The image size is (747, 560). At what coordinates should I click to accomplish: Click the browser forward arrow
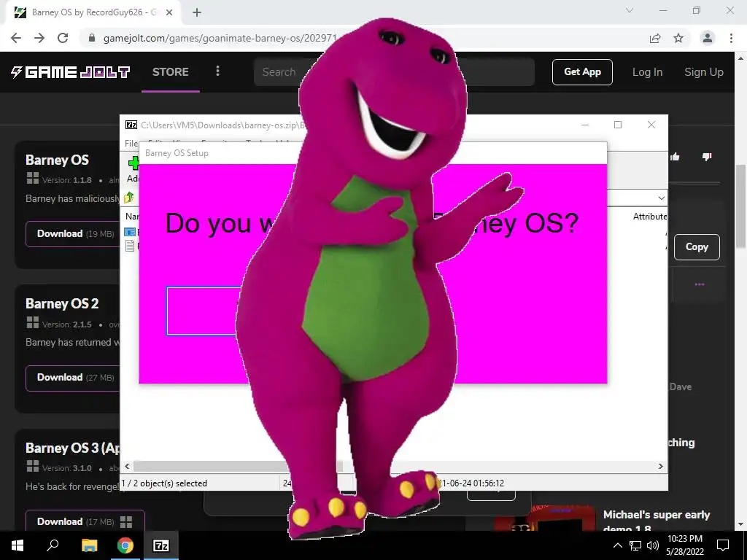click(39, 38)
